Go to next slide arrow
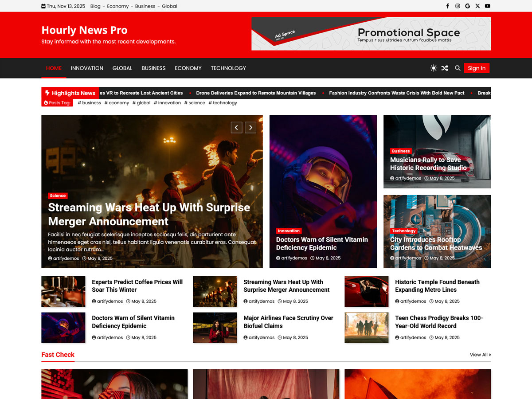 coord(250,128)
